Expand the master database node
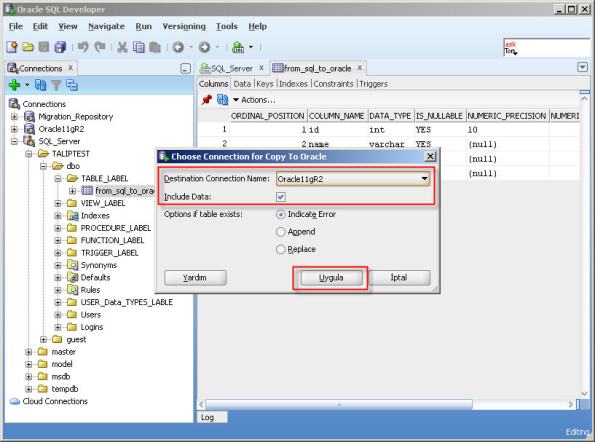Image resolution: width=595 pixels, height=442 pixels. (29, 352)
